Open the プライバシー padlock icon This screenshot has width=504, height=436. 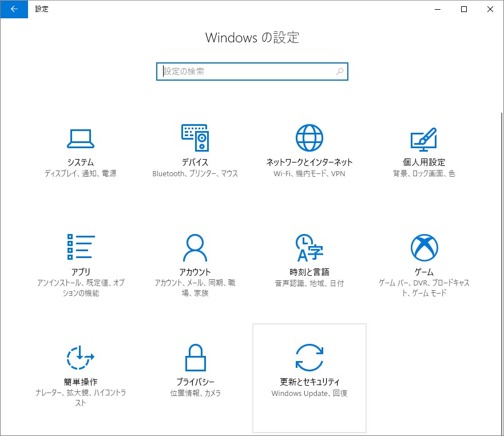(196, 358)
